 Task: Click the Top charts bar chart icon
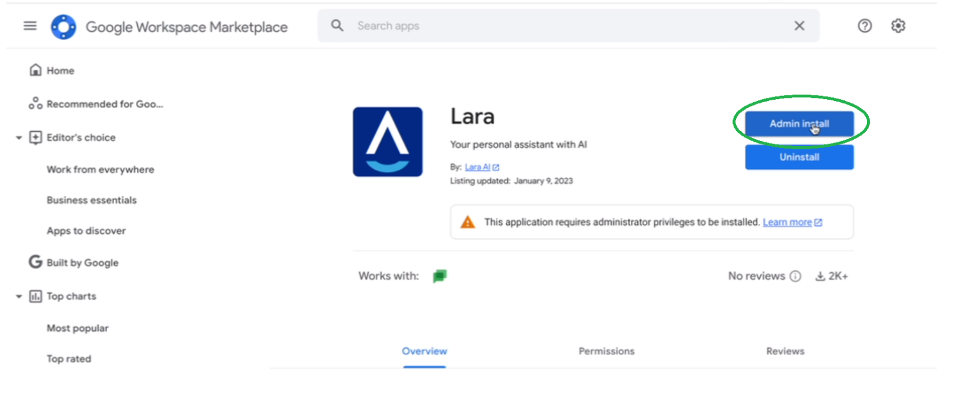pyautogui.click(x=36, y=296)
